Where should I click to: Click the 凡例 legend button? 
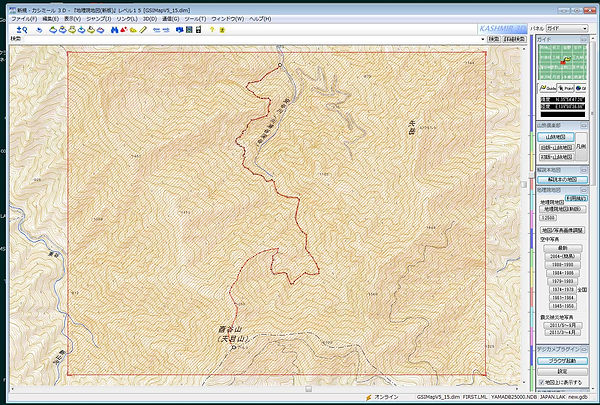coord(581,147)
